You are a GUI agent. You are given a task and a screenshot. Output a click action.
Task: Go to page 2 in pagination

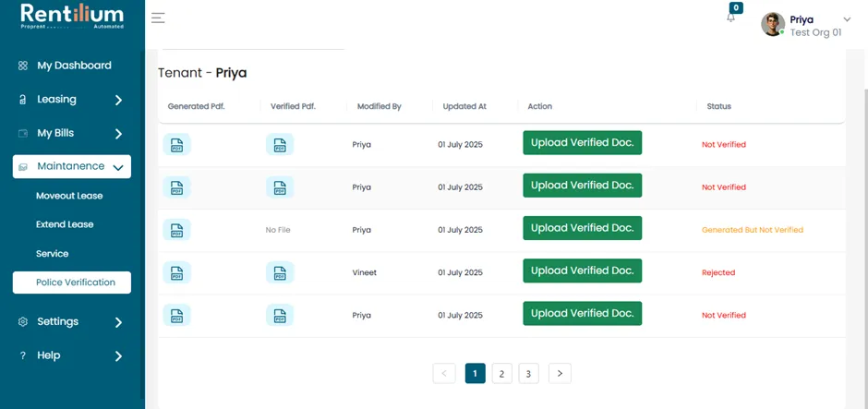(501, 374)
